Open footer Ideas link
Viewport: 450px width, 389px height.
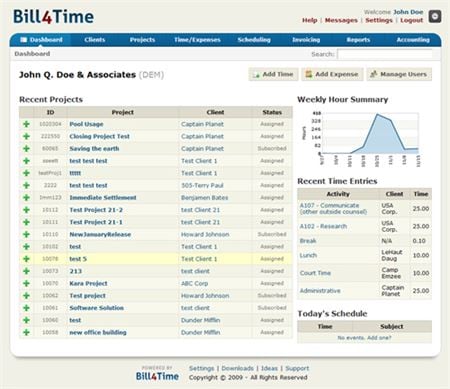click(x=269, y=368)
